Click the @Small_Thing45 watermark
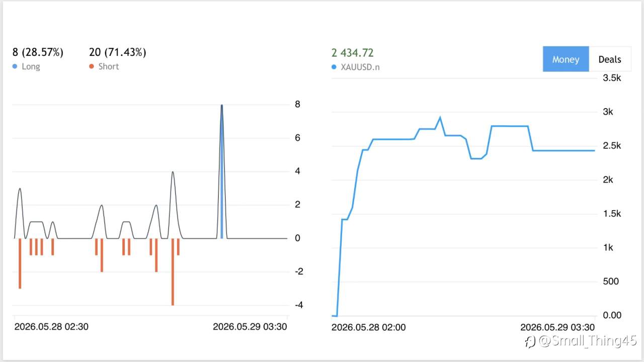The width and height of the screenshot is (644, 362). click(x=581, y=342)
